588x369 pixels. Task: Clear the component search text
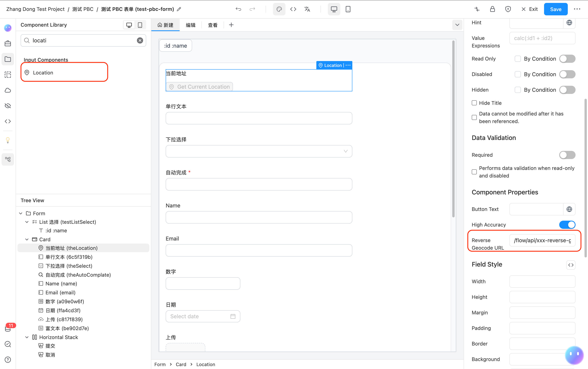click(140, 40)
